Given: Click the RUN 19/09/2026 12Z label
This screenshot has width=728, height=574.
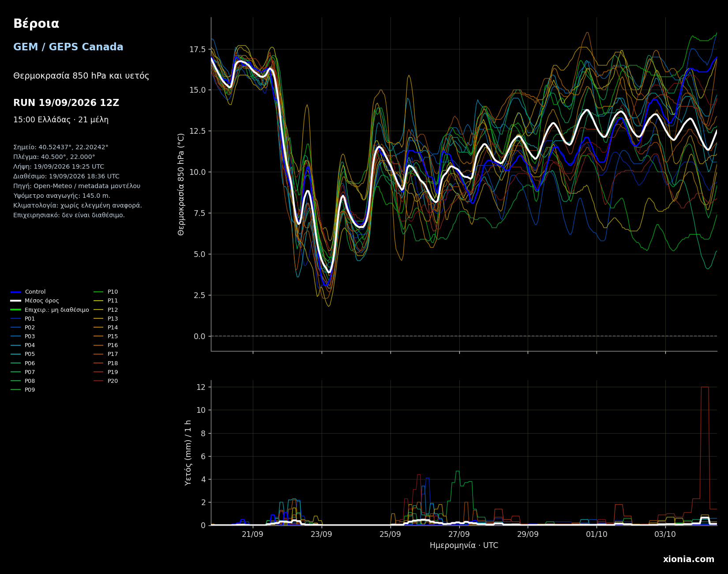Looking at the screenshot, I should pyautogui.click(x=66, y=103).
